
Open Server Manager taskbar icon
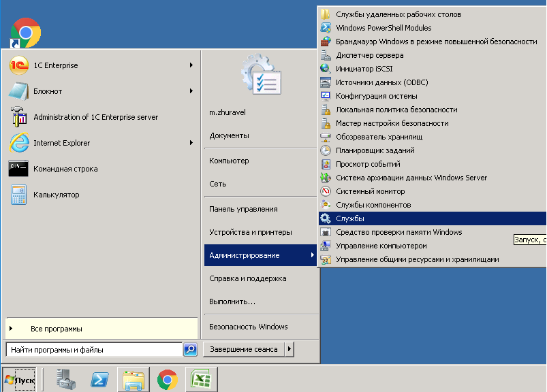point(66,379)
